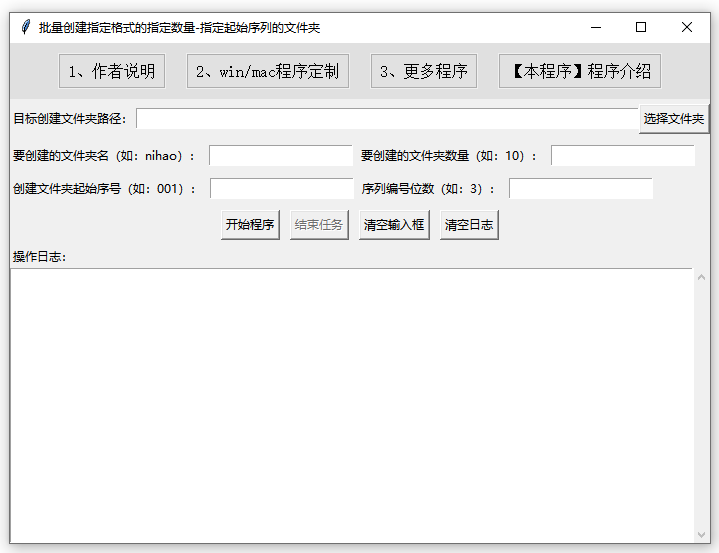Maximize the window

(x=641, y=28)
